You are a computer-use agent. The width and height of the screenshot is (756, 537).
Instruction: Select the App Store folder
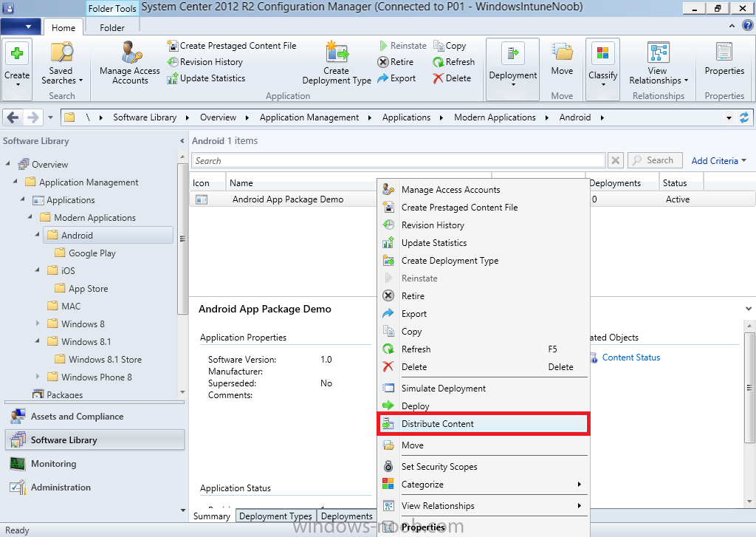tap(88, 289)
